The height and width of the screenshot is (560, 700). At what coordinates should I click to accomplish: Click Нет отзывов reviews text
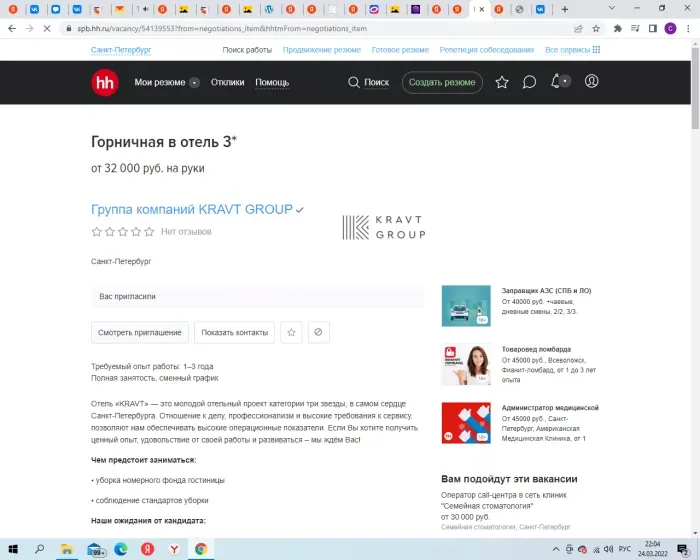(x=186, y=232)
